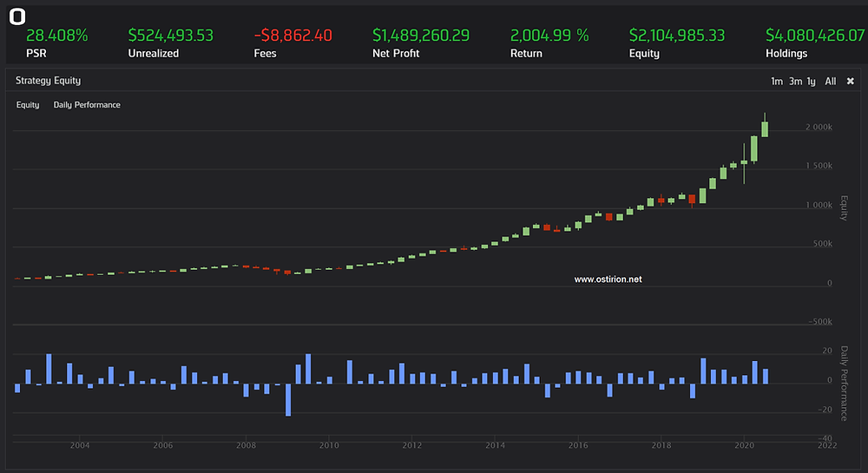Close the Strategy Equity chart panel
The width and height of the screenshot is (868, 473).
point(851,82)
